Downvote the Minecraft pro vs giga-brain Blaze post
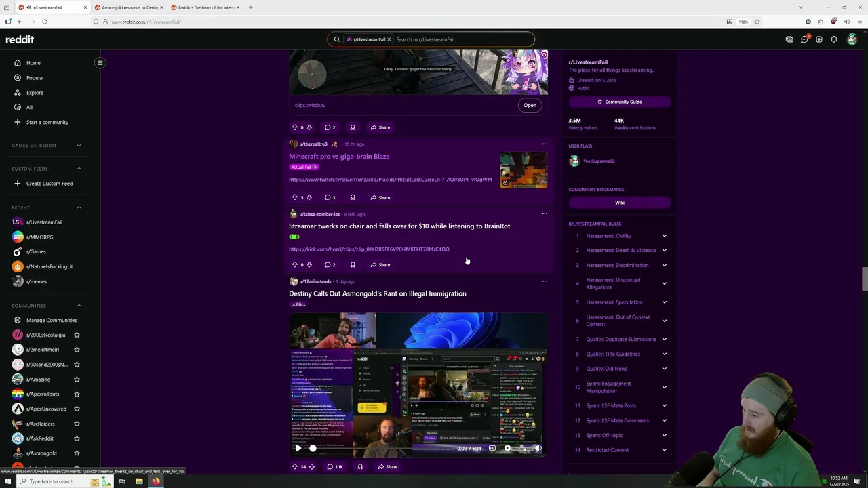The height and width of the screenshot is (488, 868). pyautogui.click(x=309, y=197)
